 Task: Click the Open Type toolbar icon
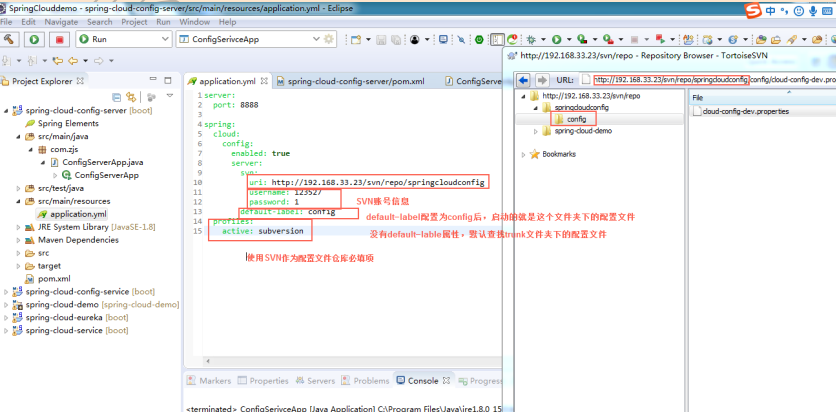tap(688, 39)
